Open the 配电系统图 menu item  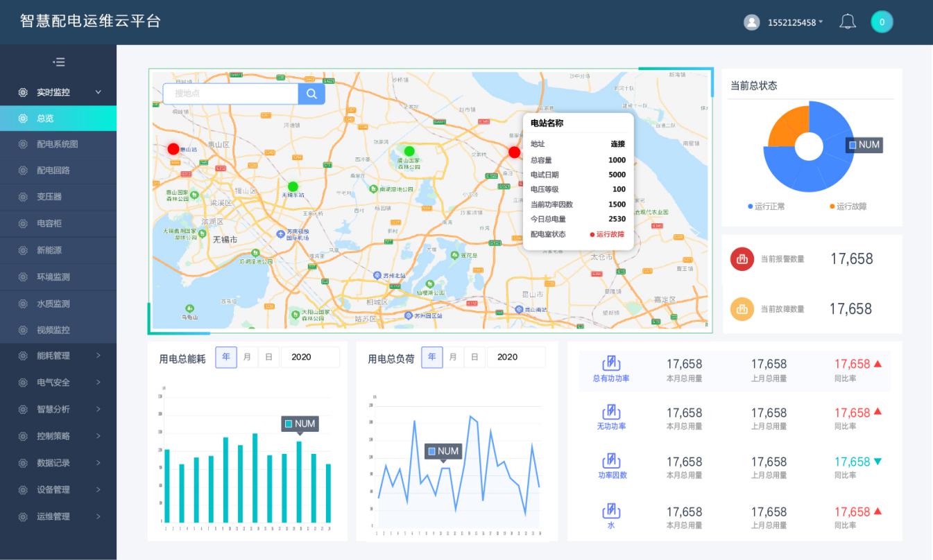(x=57, y=144)
